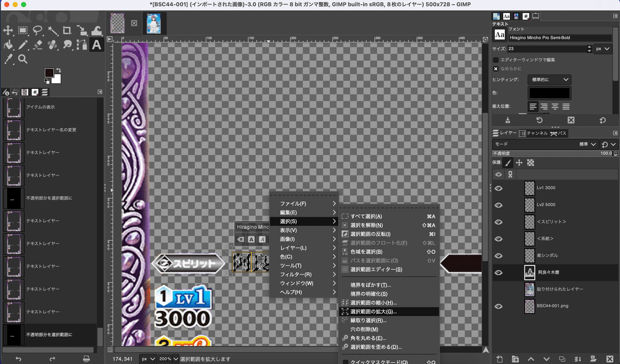Toggle lock alpha channel icon in 保護
Viewport: 620px width, 364px height.
(x=530, y=163)
